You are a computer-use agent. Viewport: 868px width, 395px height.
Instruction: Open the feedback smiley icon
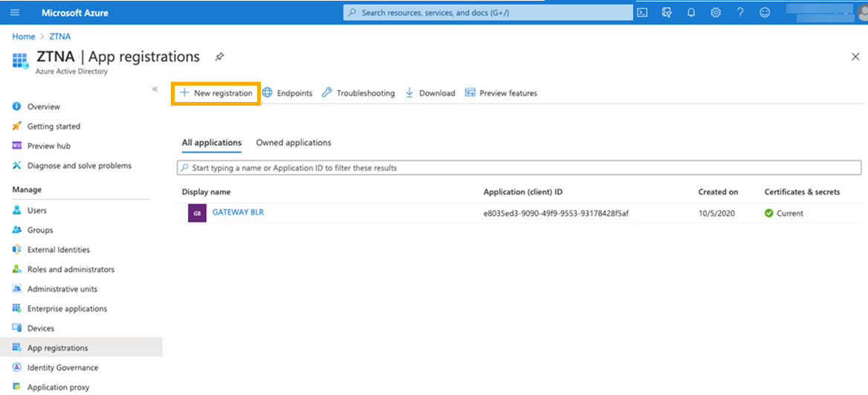(765, 13)
